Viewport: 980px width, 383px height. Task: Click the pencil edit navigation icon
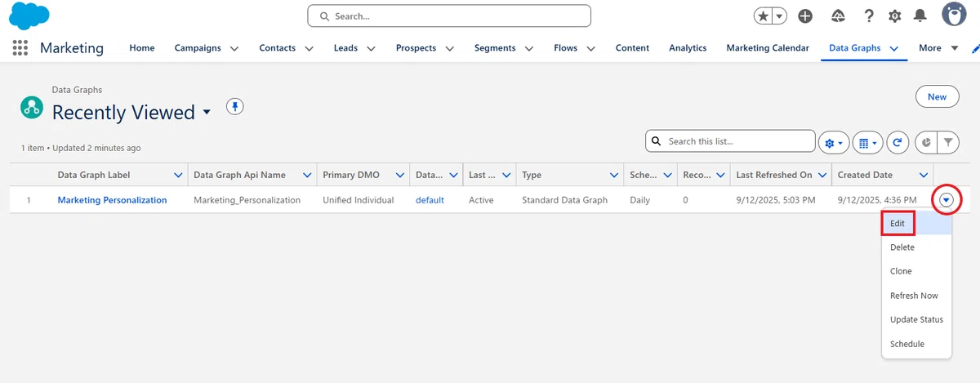pos(975,48)
